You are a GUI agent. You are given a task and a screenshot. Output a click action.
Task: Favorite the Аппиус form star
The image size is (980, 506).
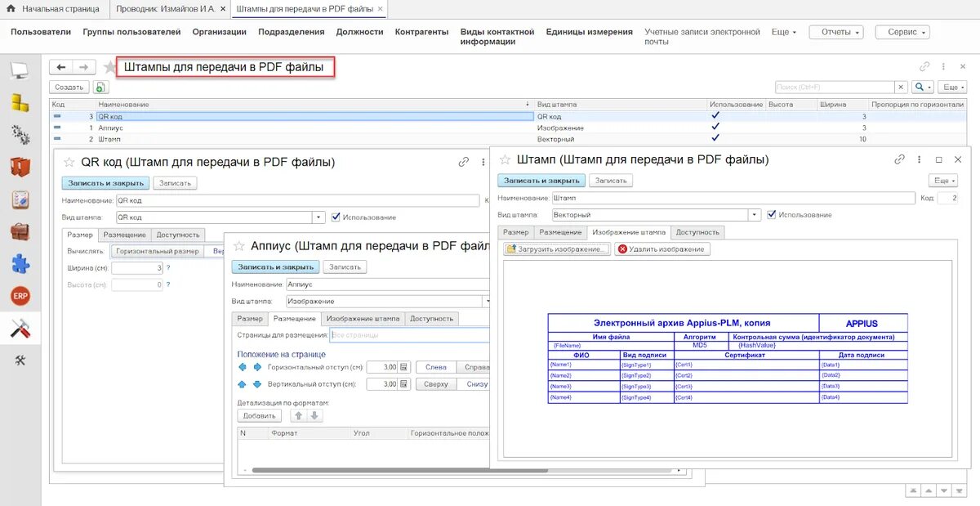239,245
